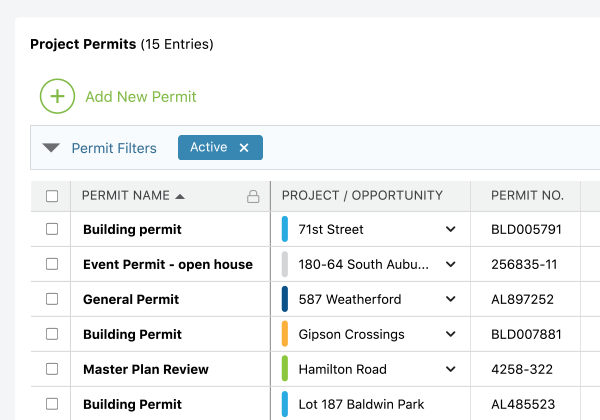This screenshot has width=600, height=420.
Task: Open the Master Plan Review entry
Action: (146, 369)
